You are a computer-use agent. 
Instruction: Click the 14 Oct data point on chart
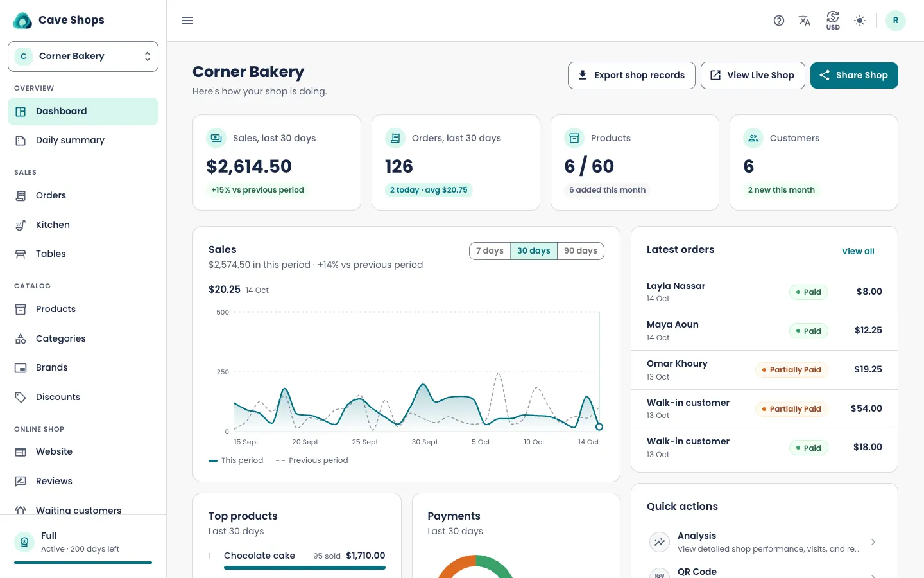pos(599,426)
